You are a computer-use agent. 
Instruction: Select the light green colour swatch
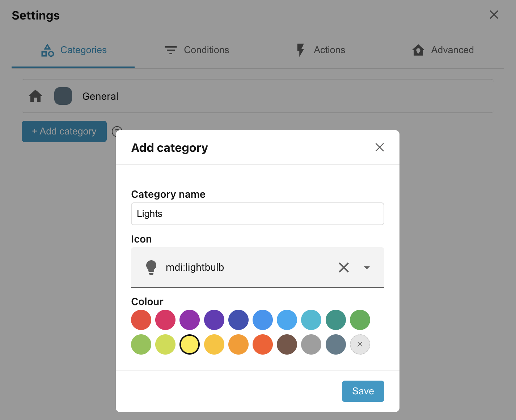click(141, 344)
